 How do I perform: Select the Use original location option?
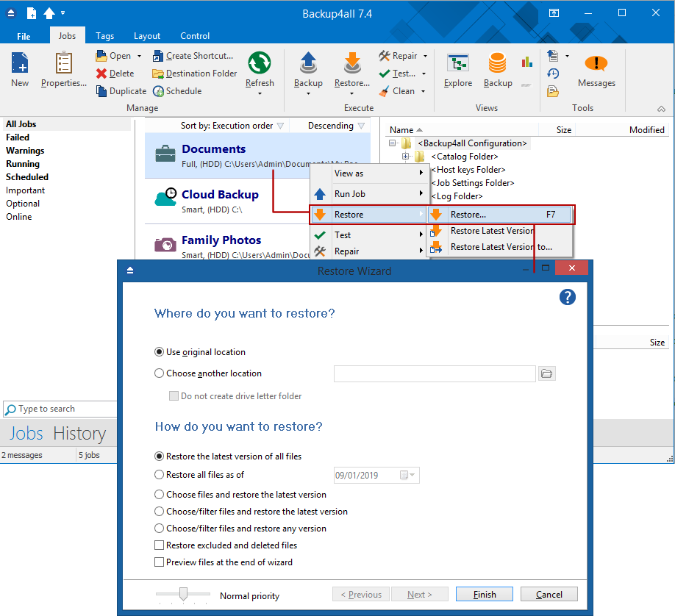pos(160,352)
